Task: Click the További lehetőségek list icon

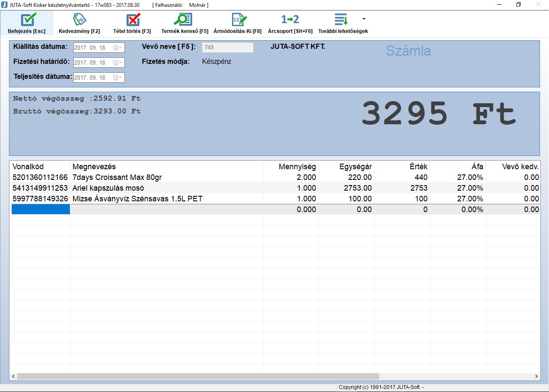Action: [x=341, y=20]
